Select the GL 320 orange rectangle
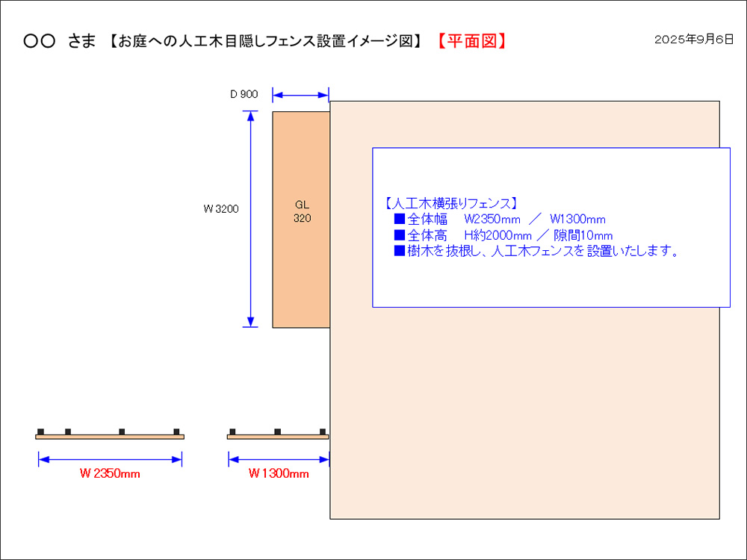 coord(300,220)
